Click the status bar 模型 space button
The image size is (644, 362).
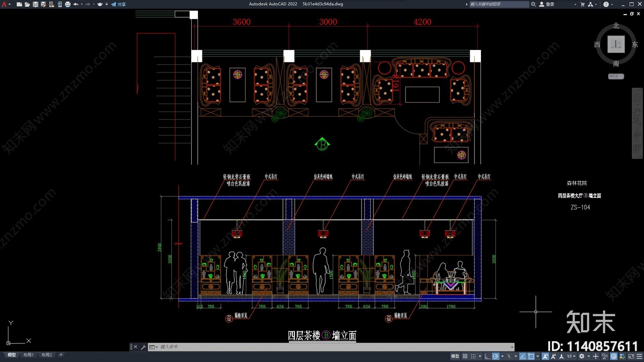coord(455,356)
